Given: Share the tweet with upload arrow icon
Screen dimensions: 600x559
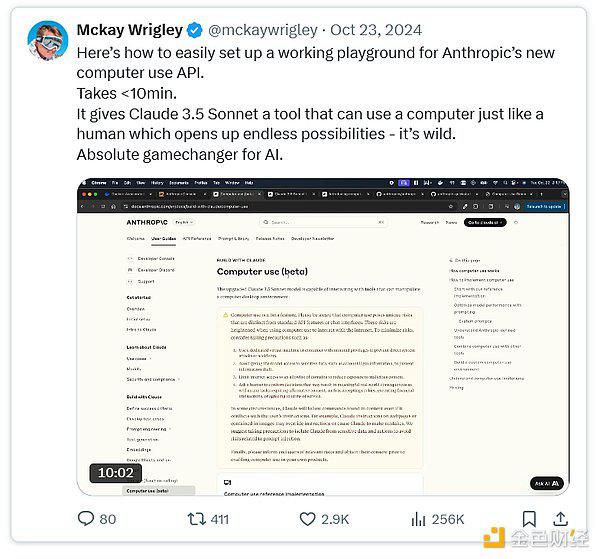Looking at the screenshot, I should tap(560, 519).
